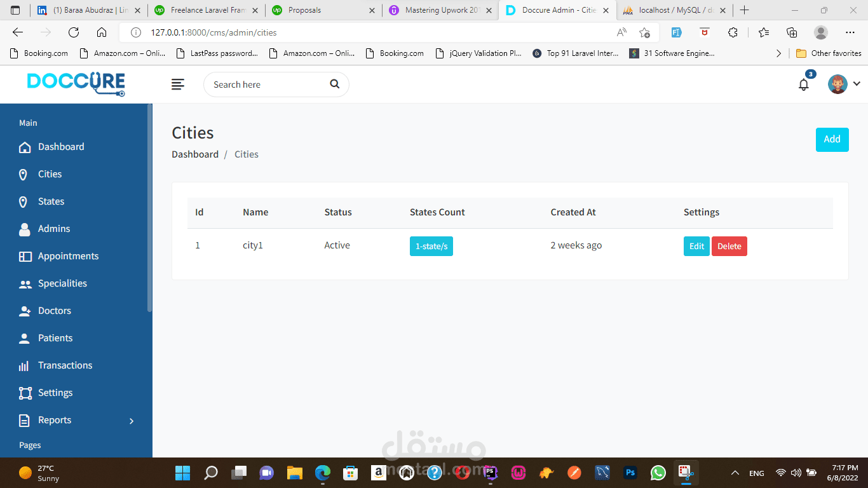Open the Transactions menu label in sidebar
Viewport: 868px width, 488px height.
click(65, 365)
